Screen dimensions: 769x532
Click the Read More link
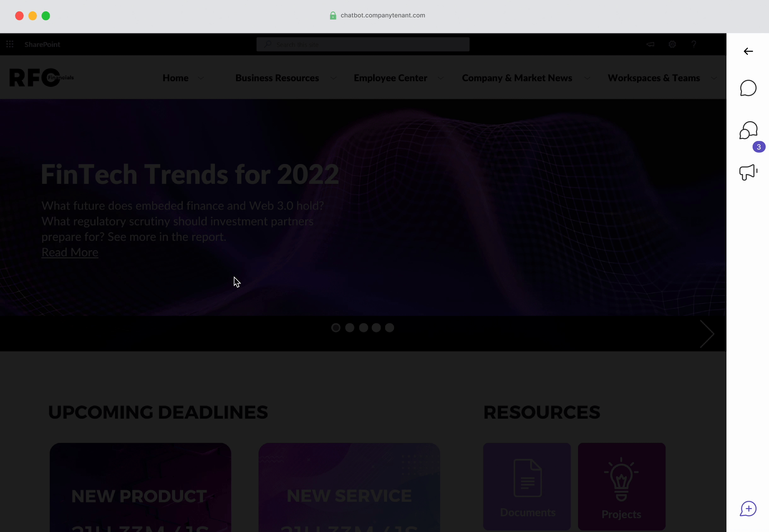70,253
